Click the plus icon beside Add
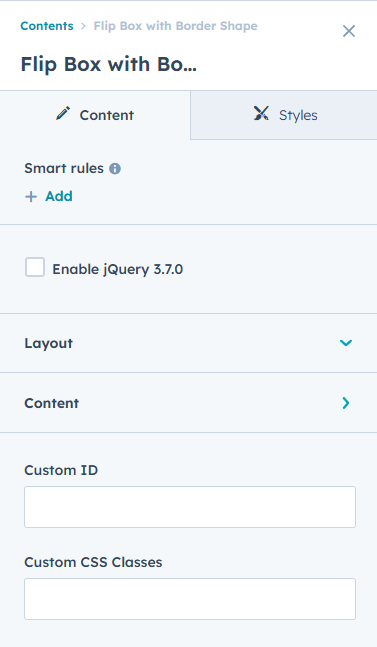Image resolution: width=377 pixels, height=647 pixels. pyautogui.click(x=31, y=196)
